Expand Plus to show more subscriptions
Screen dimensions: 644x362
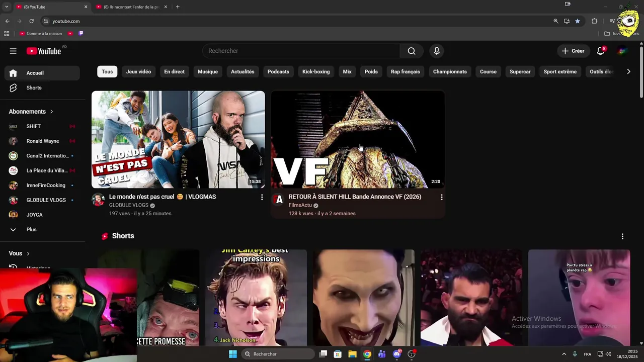pyautogui.click(x=42, y=229)
